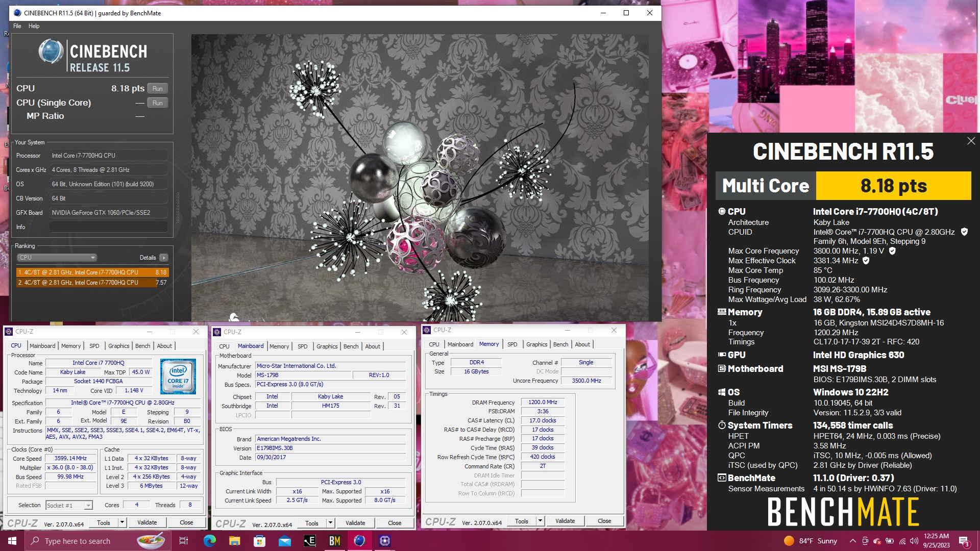Click the taskbar search box
This screenshot has height=551, width=980.
coord(97,541)
